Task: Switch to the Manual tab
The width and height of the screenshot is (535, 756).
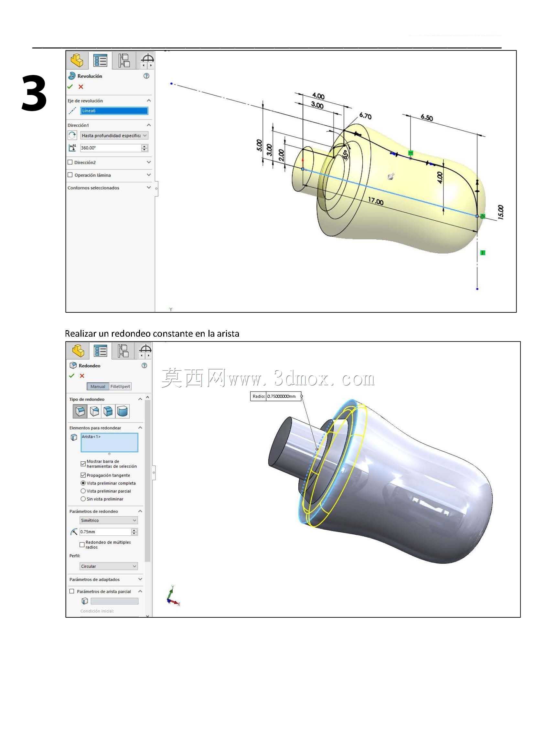Action: (98, 386)
